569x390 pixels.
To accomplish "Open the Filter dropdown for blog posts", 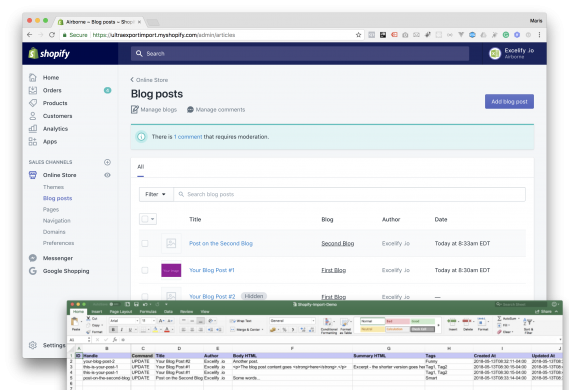I will pyautogui.click(x=156, y=194).
